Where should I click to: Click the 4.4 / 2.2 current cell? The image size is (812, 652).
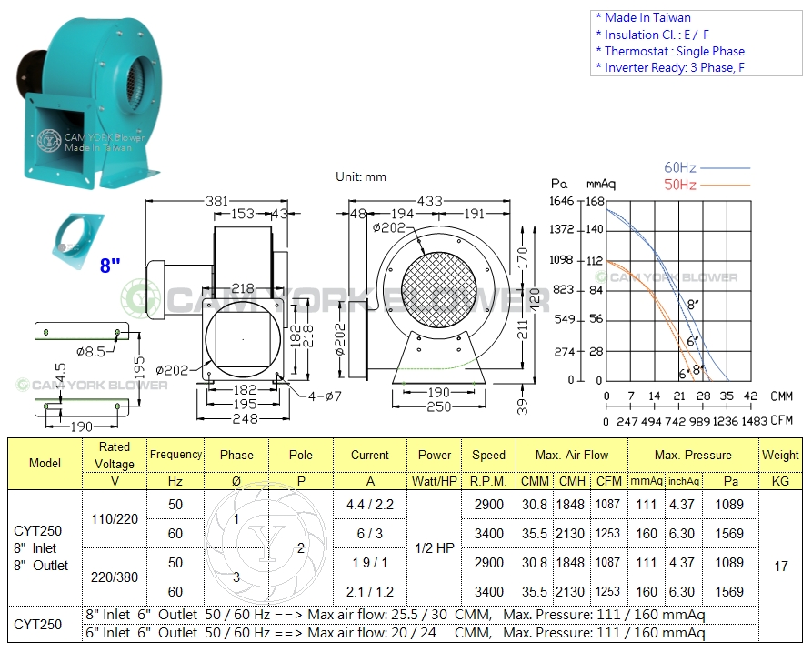[370, 505]
